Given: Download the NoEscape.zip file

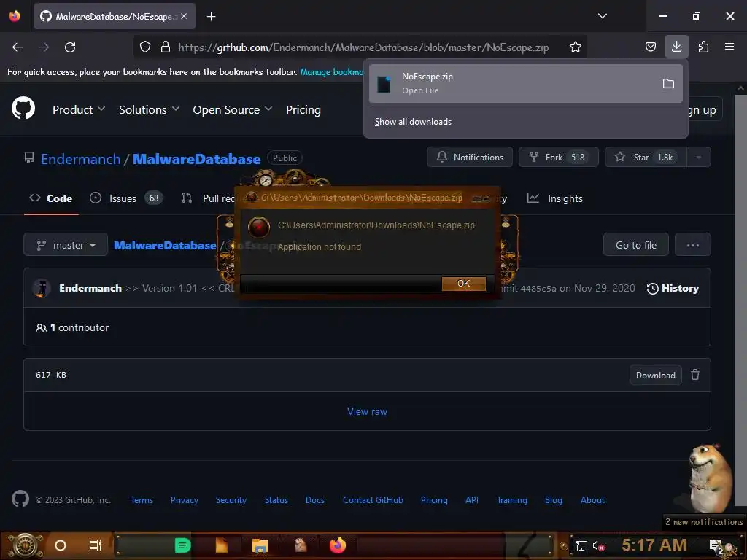Looking at the screenshot, I should tap(656, 376).
